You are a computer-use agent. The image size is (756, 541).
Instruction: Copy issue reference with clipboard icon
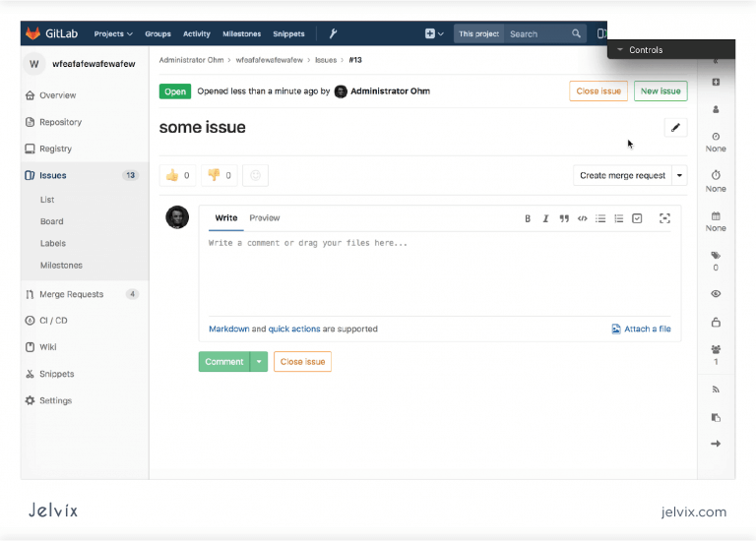pos(716,418)
